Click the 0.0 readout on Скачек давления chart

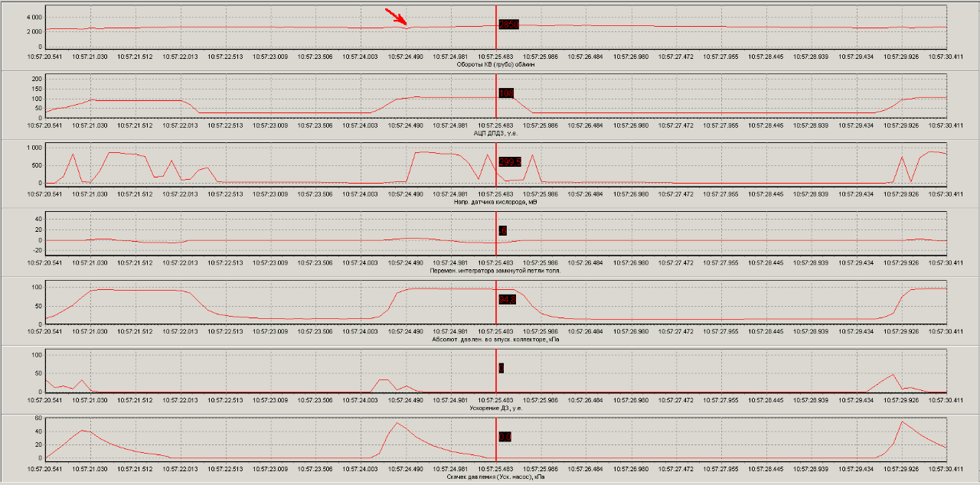coord(505,437)
